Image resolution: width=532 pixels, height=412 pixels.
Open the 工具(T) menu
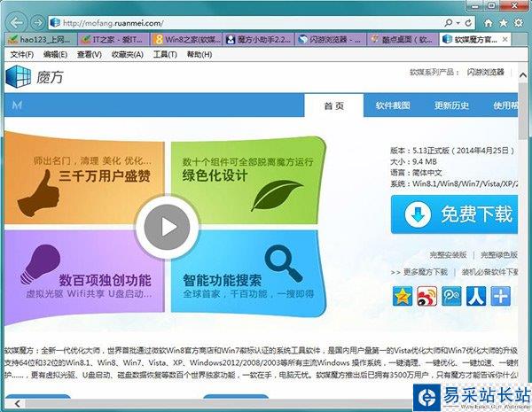(x=165, y=54)
